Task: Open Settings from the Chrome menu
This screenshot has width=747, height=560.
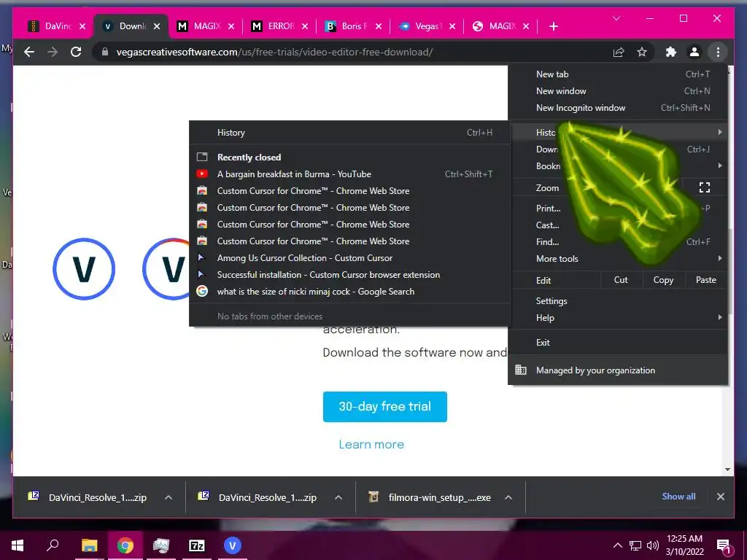Action: point(619,301)
